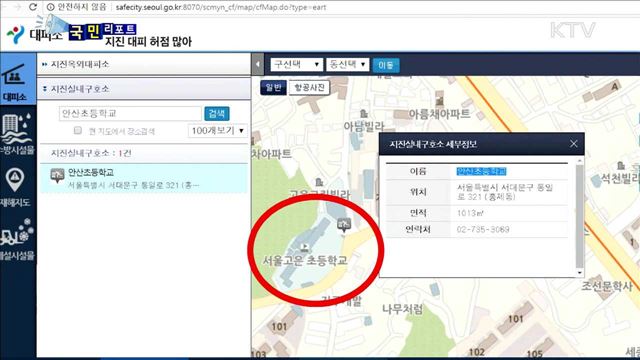Click the site info icon beside 안전하지 않음
The width and height of the screenshot is (640, 360).
tap(51, 7)
